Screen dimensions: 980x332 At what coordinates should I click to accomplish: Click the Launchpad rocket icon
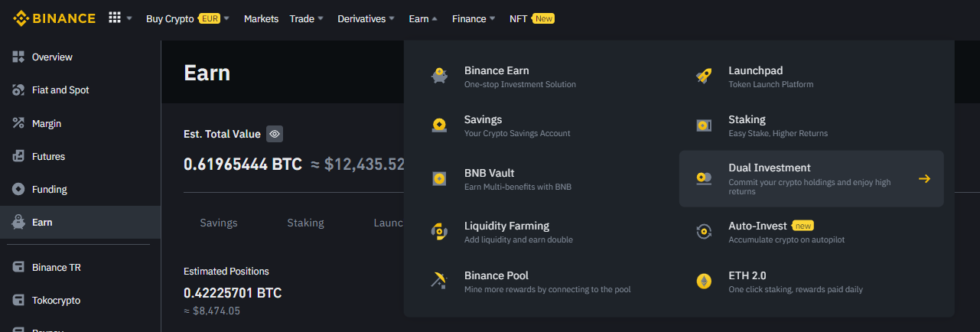coord(704,76)
